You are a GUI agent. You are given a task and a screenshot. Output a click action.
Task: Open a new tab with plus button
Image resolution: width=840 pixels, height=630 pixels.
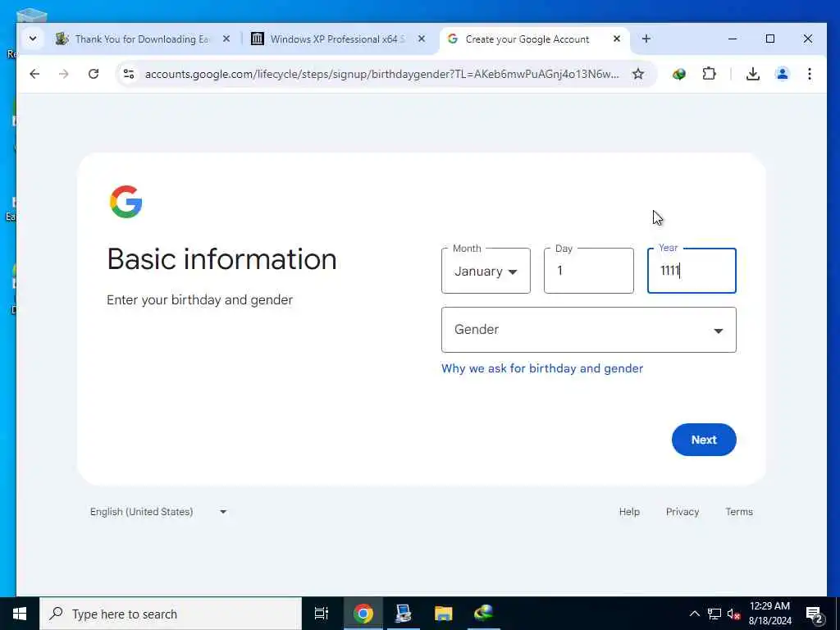coord(646,39)
